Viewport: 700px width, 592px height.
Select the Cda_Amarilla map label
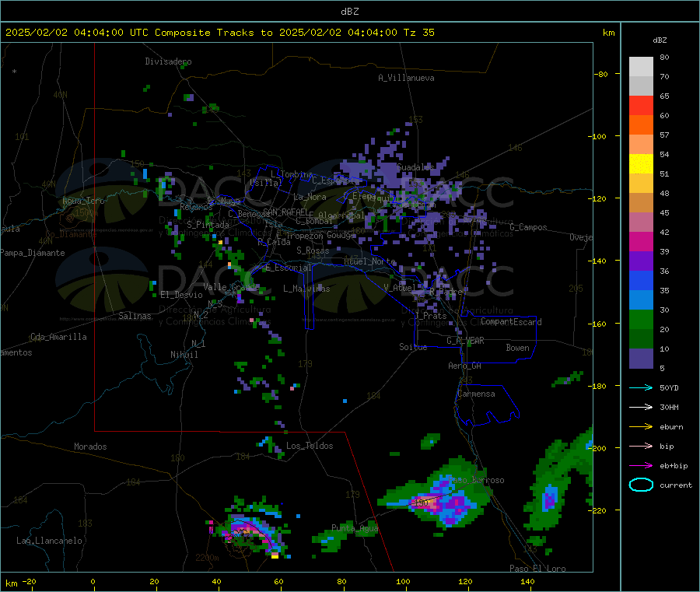[x=58, y=337]
